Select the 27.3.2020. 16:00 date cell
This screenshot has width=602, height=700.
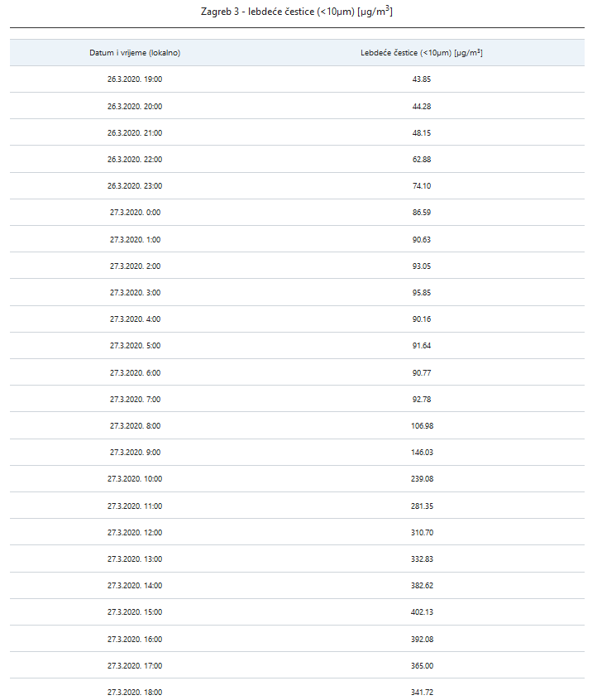coord(135,639)
